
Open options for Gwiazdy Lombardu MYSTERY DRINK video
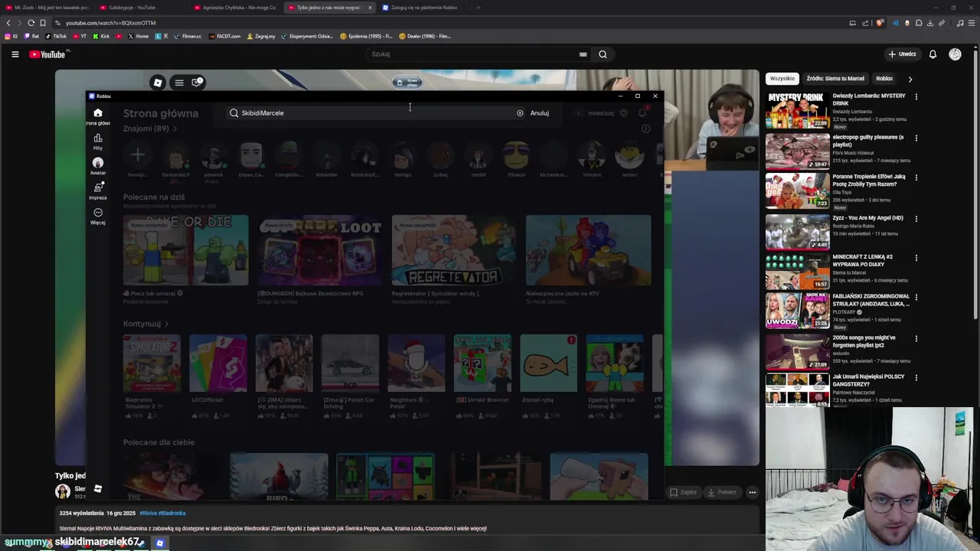(x=916, y=96)
